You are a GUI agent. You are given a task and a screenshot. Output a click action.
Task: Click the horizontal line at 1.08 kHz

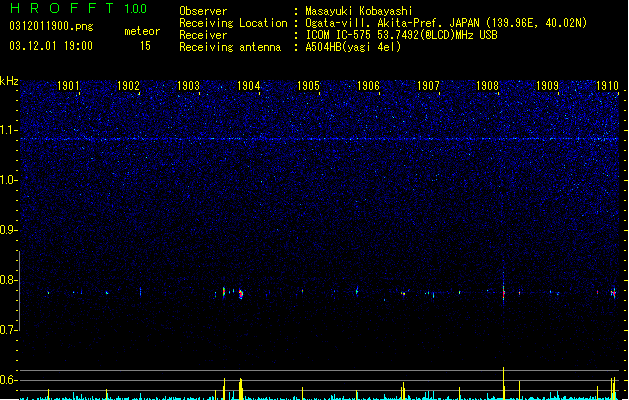coord(319,139)
